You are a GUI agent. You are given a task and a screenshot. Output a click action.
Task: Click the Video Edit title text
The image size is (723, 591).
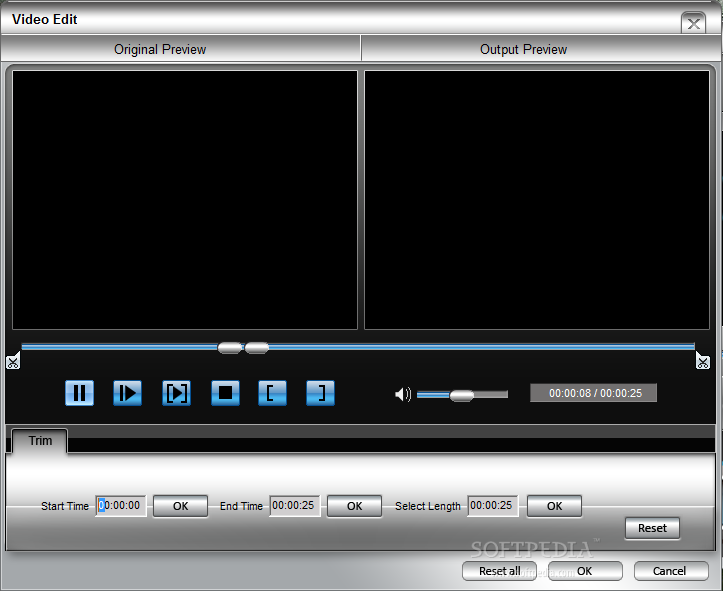point(45,19)
